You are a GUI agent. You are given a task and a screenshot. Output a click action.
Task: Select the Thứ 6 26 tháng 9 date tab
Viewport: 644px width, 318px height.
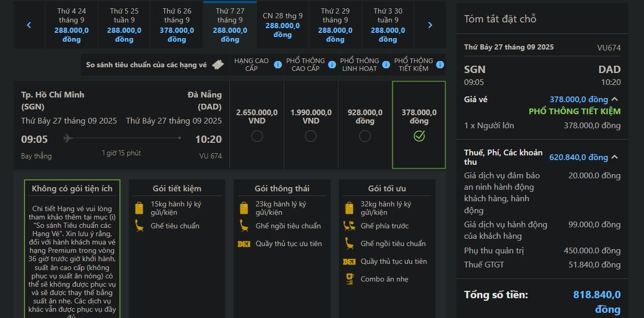pos(177,25)
